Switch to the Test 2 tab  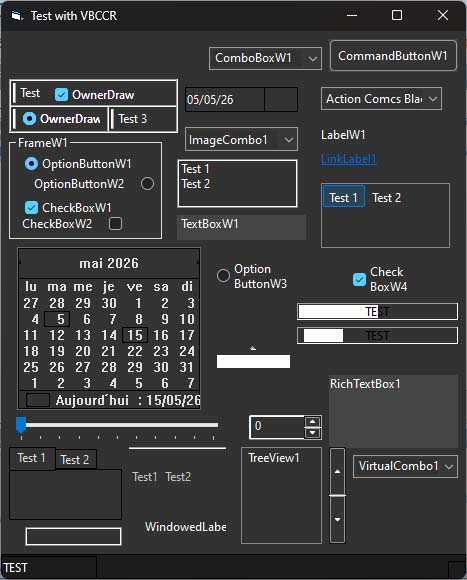coord(75,460)
